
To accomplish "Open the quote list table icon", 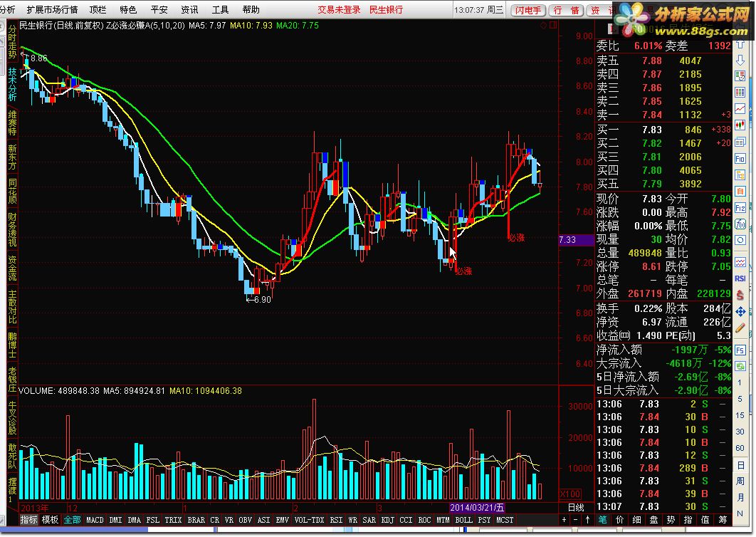I will [740, 76].
